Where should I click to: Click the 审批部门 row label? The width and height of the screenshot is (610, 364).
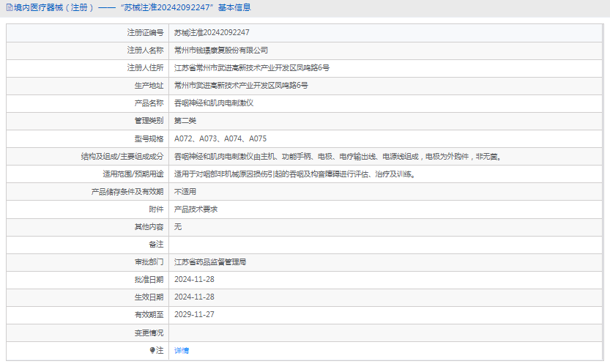(149, 261)
